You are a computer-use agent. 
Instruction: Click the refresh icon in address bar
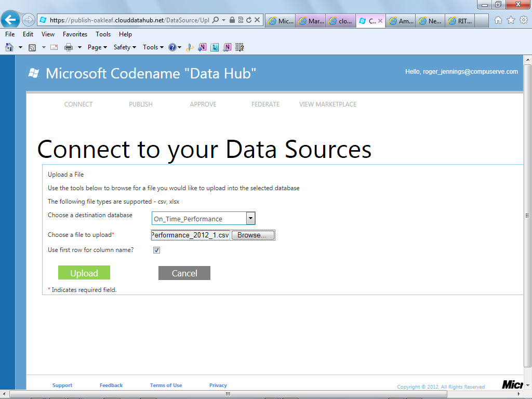pyautogui.click(x=249, y=20)
